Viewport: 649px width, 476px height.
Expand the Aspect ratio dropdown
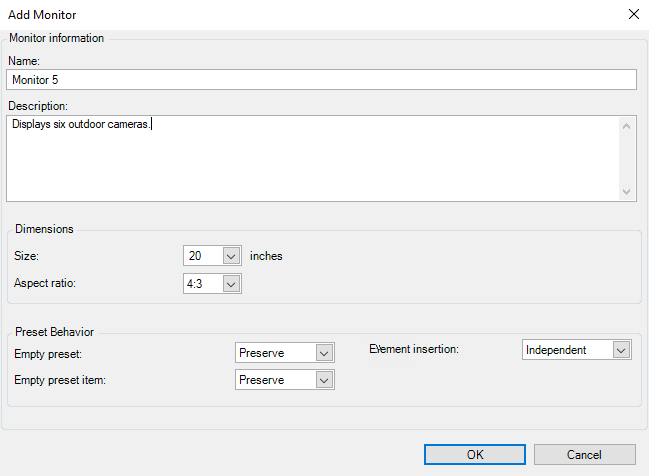(x=231, y=284)
